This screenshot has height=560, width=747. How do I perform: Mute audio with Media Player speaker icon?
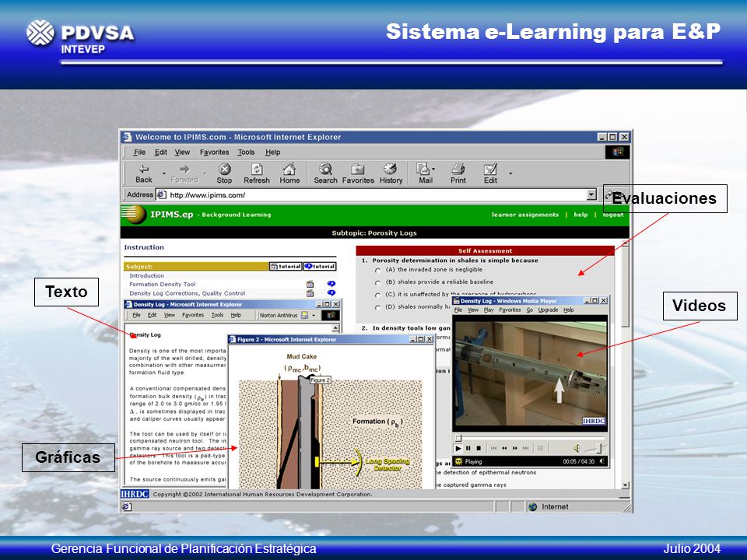click(x=577, y=448)
